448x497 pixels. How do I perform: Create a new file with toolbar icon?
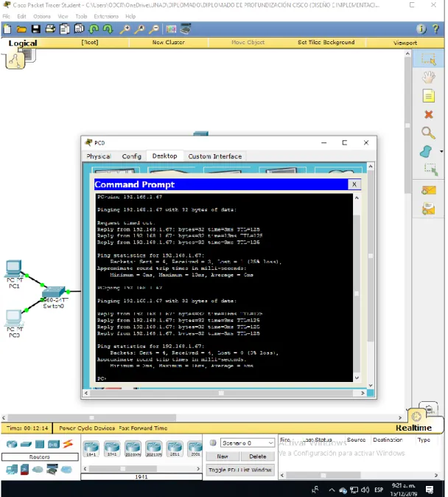point(7,29)
